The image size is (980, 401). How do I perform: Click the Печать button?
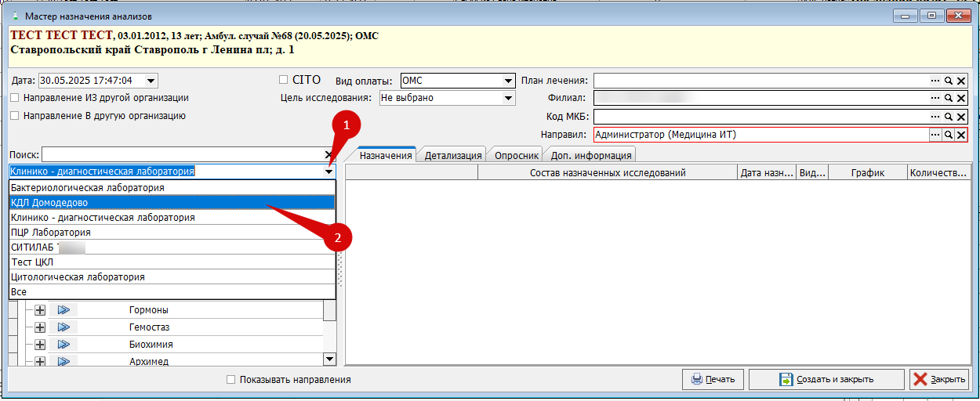coord(713,380)
